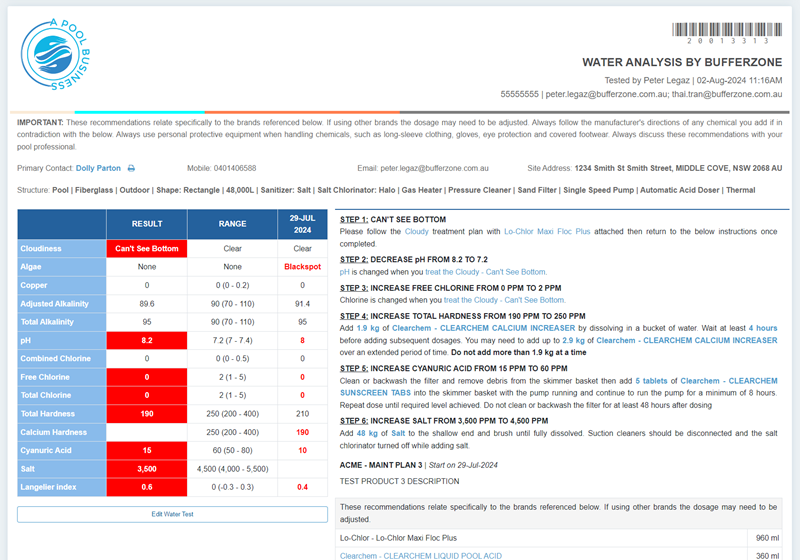This screenshot has width=800, height=560.
Task: Open Clearchem Calcium Increaser link after 2.9 kg
Action: [x=687, y=341]
